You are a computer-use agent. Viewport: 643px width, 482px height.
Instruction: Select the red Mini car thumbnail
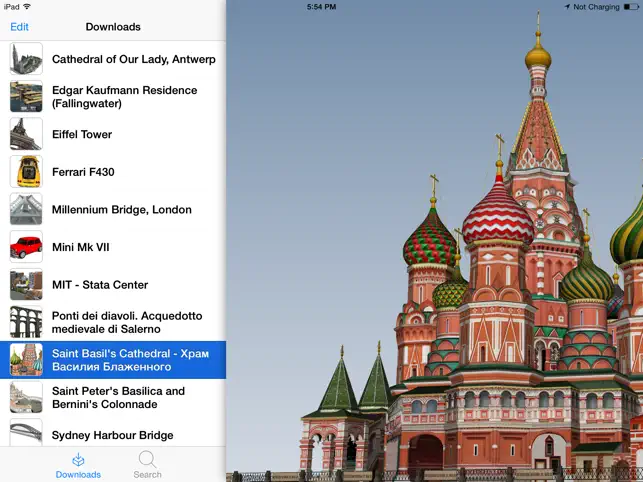point(26,247)
